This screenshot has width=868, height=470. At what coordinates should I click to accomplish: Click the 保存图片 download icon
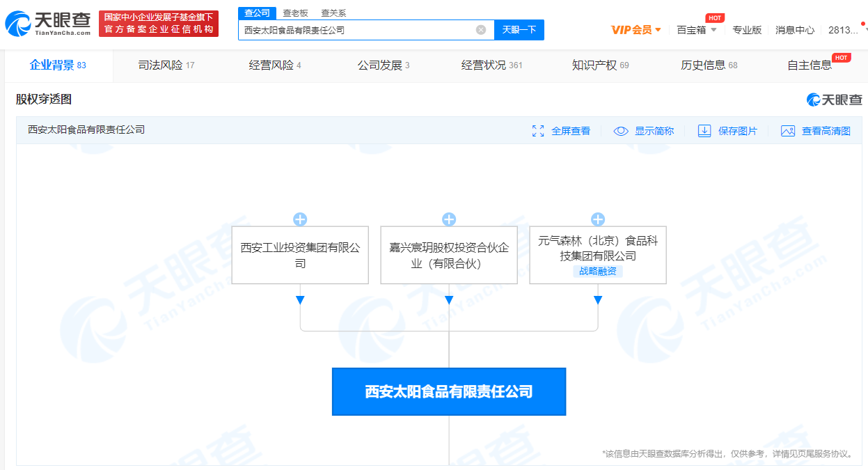point(704,130)
